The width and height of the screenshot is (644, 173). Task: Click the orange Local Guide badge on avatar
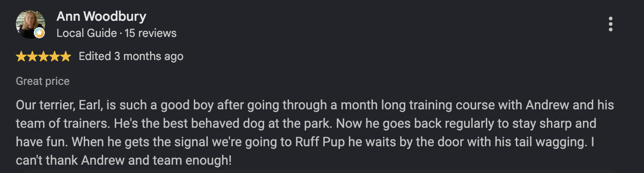tap(40, 33)
